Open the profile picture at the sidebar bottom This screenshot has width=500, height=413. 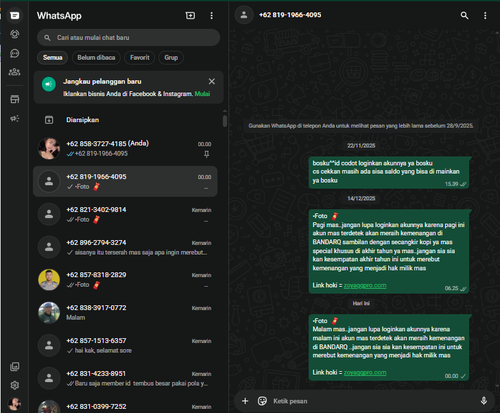[14, 404]
